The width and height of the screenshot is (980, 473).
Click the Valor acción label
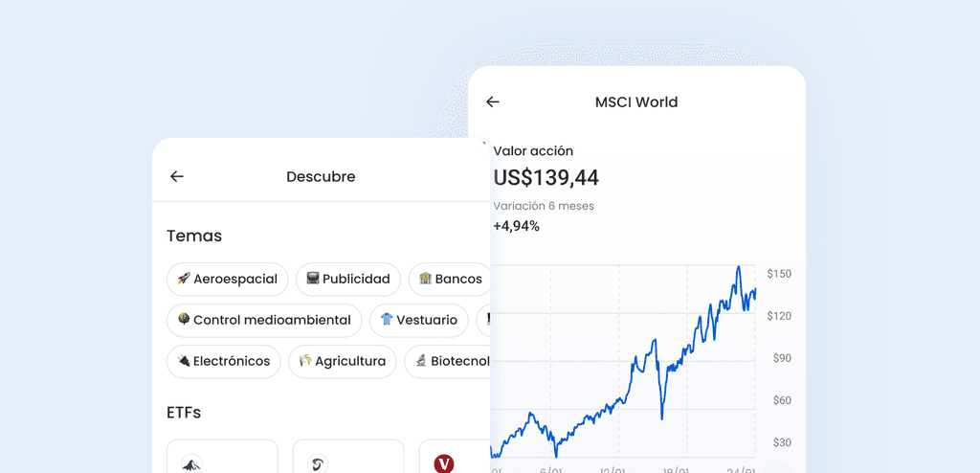coord(533,150)
